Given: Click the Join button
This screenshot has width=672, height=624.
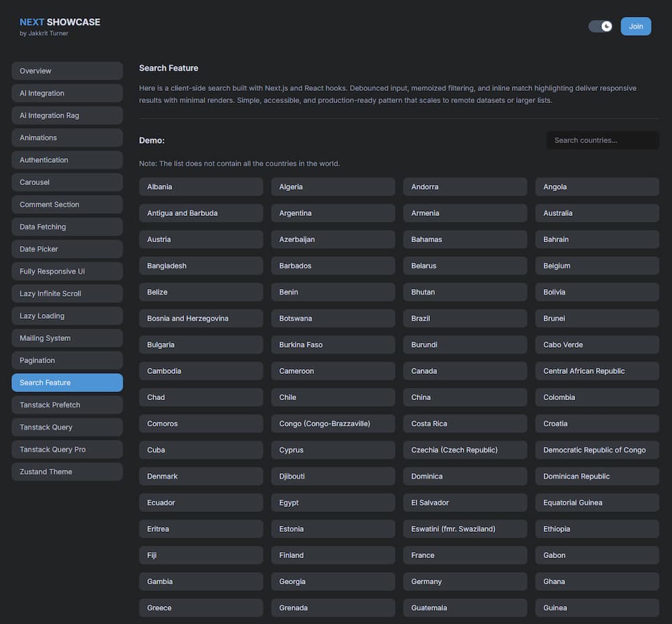Looking at the screenshot, I should point(636,26).
